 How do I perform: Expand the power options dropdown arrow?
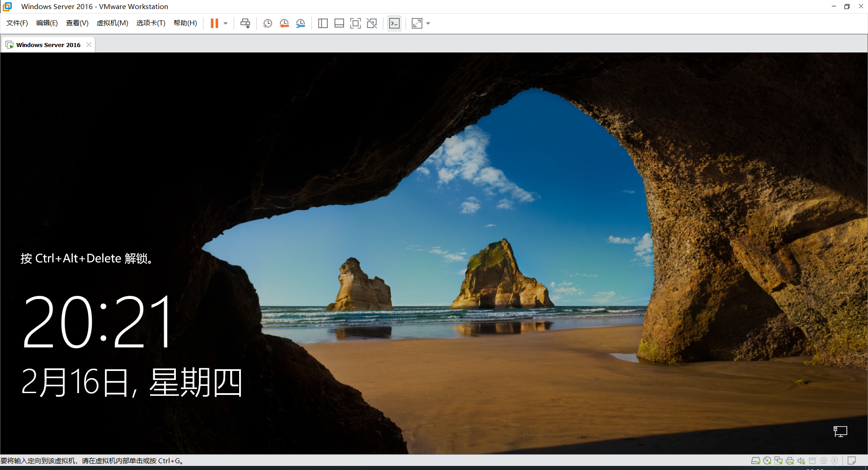pos(226,24)
